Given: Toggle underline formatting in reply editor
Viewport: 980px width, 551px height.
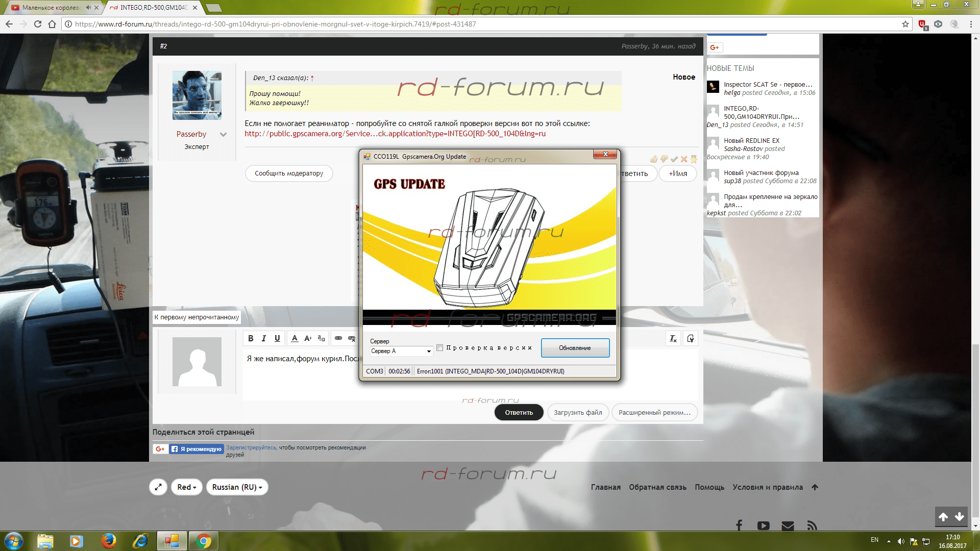Looking at the screenshot, I should click(277, 338).
